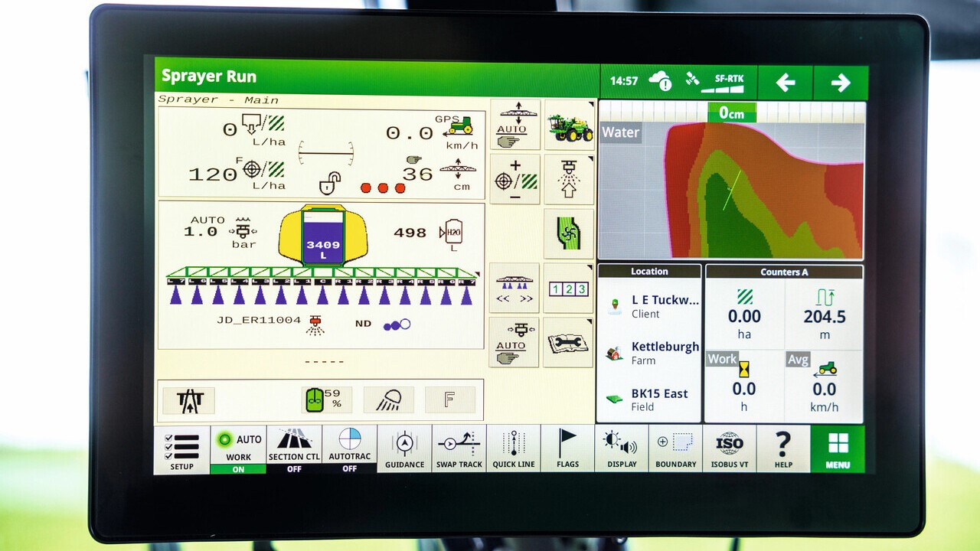The width and height of the screenshot is (980, 551).
Task: Open Quick Line setup
Action: pos(514,450)
